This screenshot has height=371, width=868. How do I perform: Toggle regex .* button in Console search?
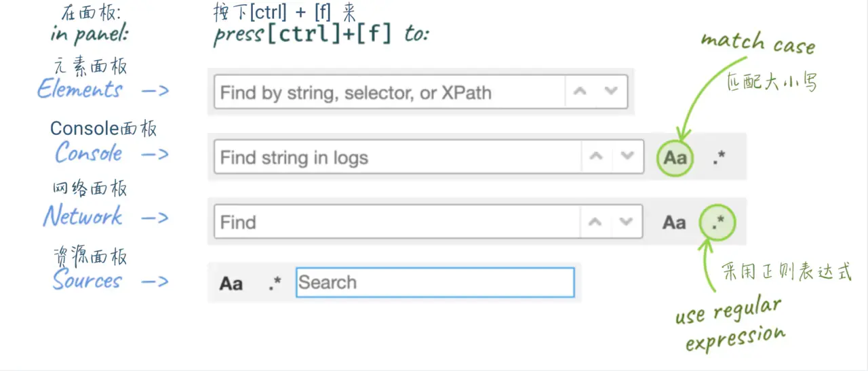[719, 157]
